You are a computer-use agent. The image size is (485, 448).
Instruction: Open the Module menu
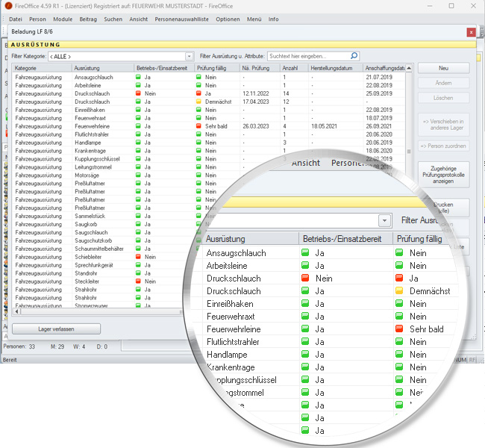[63, 19]
